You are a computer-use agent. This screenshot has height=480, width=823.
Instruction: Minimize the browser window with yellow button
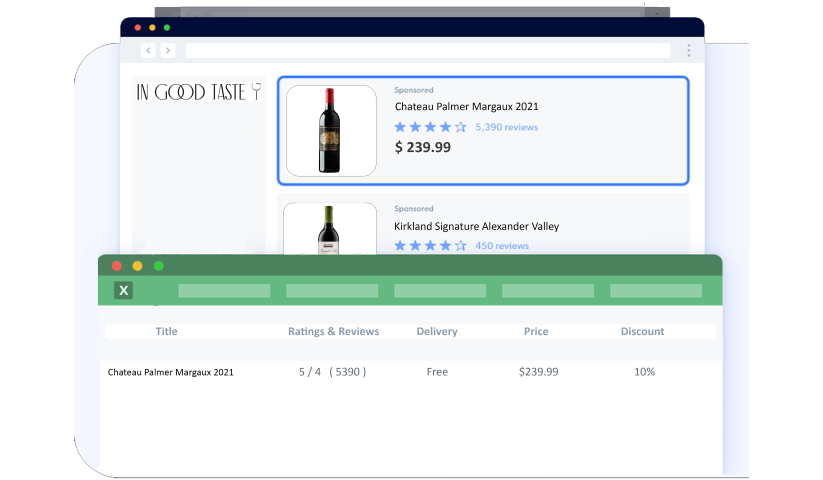coord(152,27)
